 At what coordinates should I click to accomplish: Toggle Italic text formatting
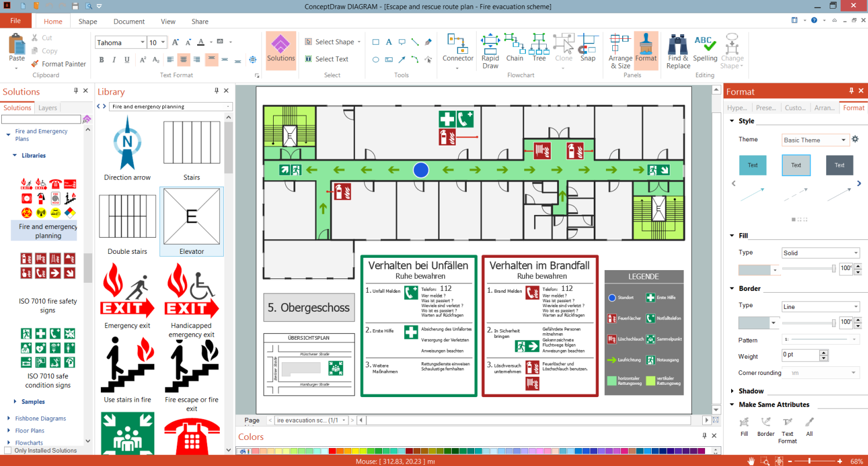tap(114, 59)
